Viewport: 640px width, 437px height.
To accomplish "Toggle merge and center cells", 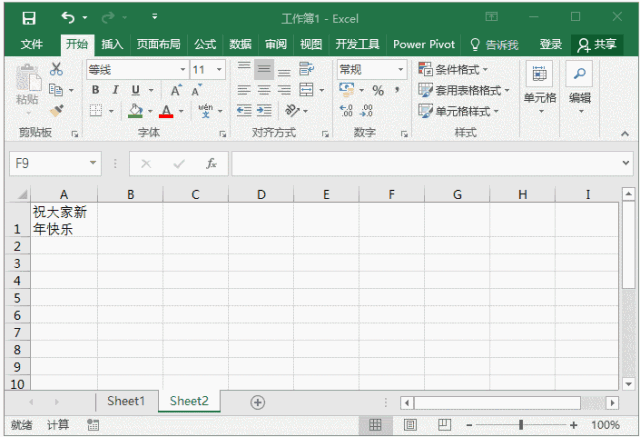I will [x=306, y=90].
